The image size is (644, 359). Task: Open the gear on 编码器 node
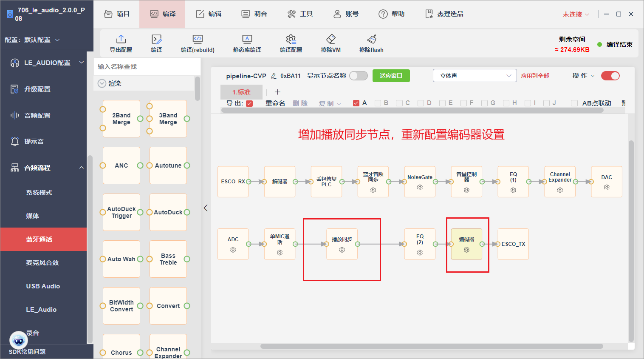coord(466,250)
